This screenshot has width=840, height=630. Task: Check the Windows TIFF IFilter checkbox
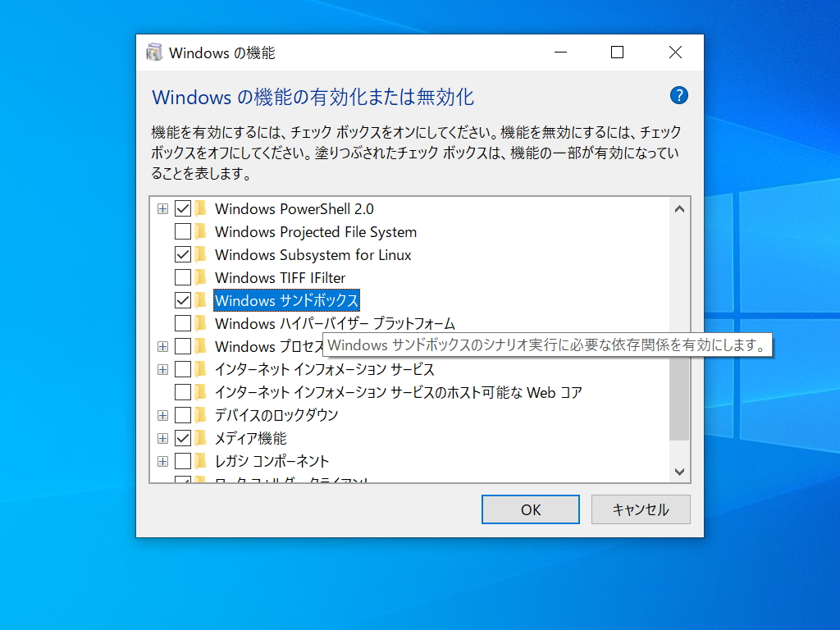(182, 277)
